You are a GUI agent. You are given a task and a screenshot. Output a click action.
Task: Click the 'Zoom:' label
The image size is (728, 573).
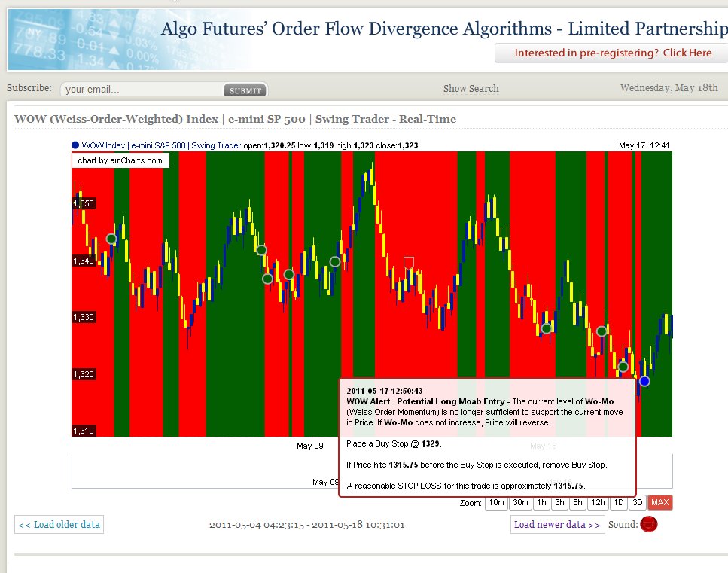[x=471, y=503]
